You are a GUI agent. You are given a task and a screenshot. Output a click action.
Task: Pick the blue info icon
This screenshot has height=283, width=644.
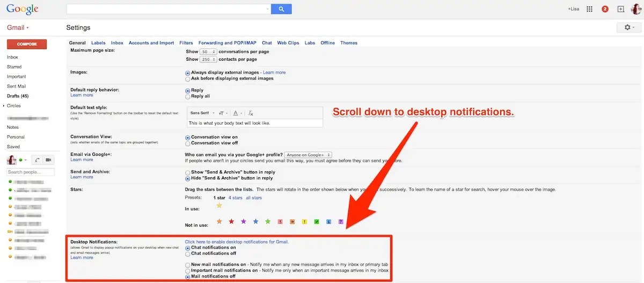click(x=328, y=221)
